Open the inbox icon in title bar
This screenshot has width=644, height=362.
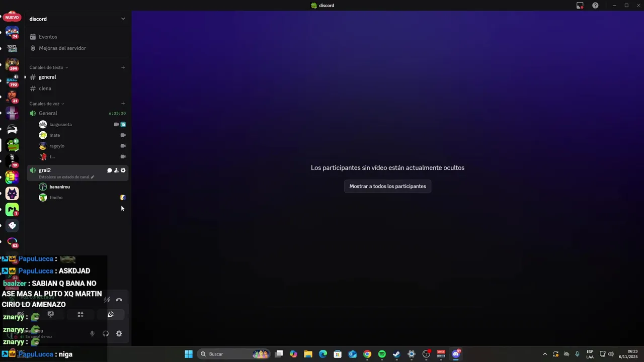580,6
